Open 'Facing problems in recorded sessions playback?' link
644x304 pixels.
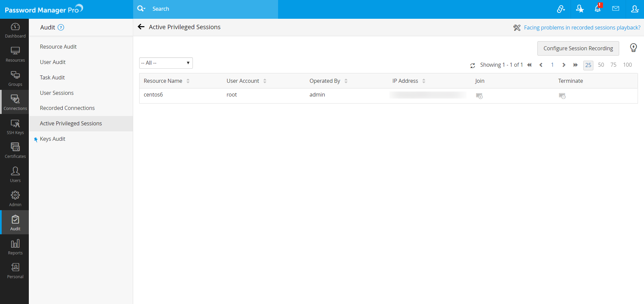(x=582, y=27)
